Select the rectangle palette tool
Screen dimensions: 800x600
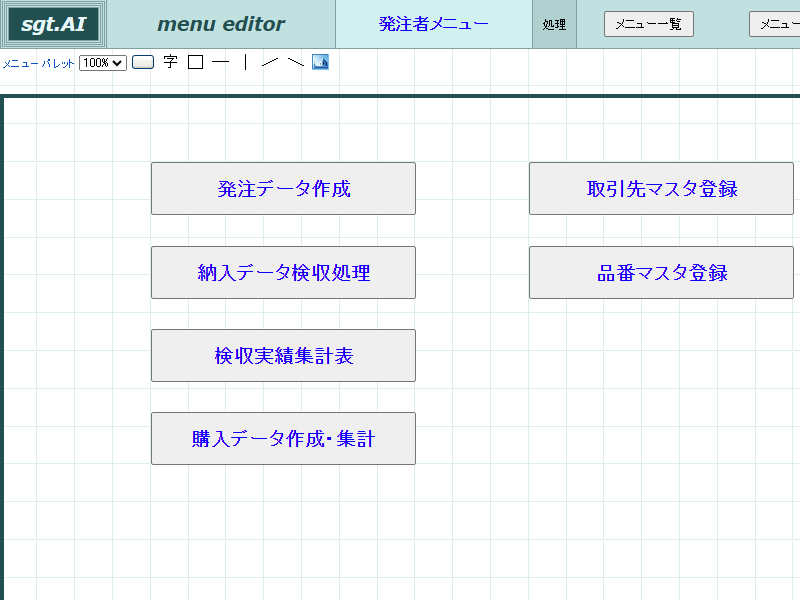coord(195,62)
